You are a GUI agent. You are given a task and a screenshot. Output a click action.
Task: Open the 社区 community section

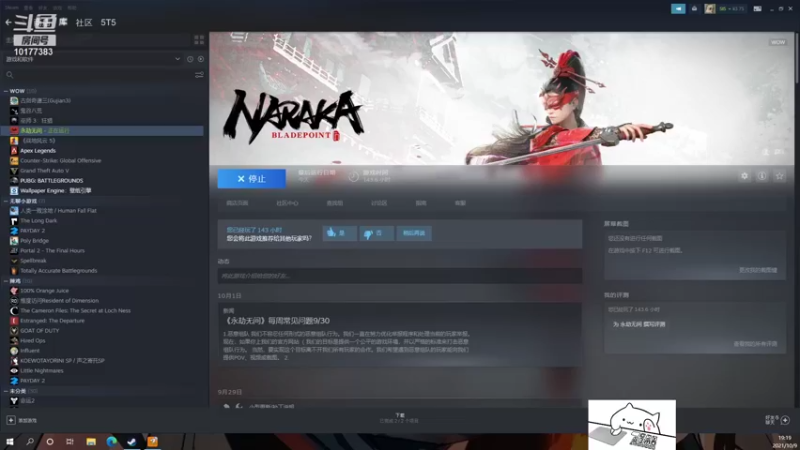click(x=84, y=22)
